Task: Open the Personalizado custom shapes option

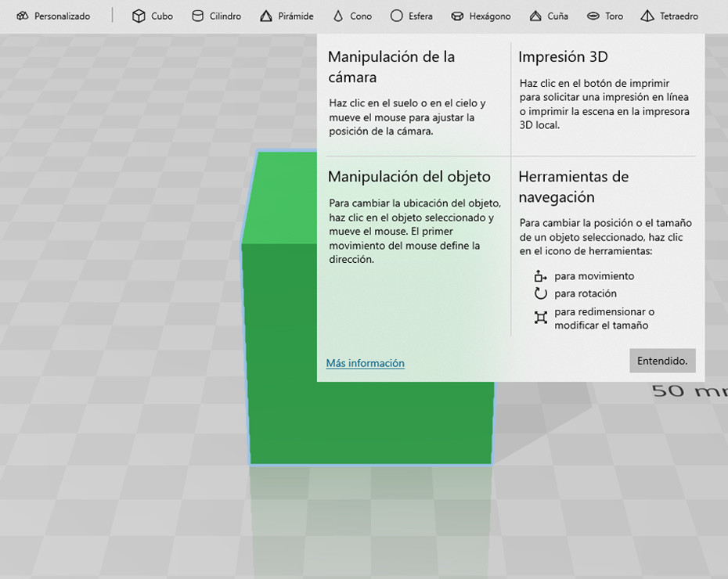Action: pyautogui.click(x=53, y=16)
